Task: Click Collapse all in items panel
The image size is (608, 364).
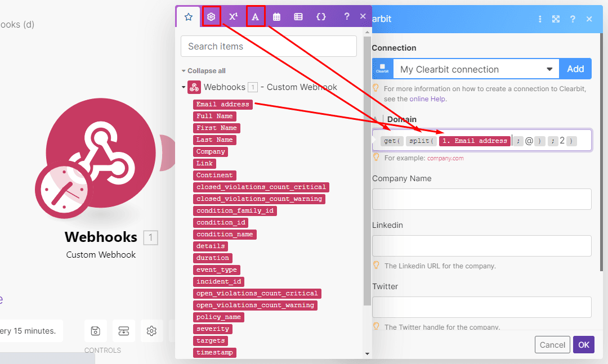Action: coord(203,71)
